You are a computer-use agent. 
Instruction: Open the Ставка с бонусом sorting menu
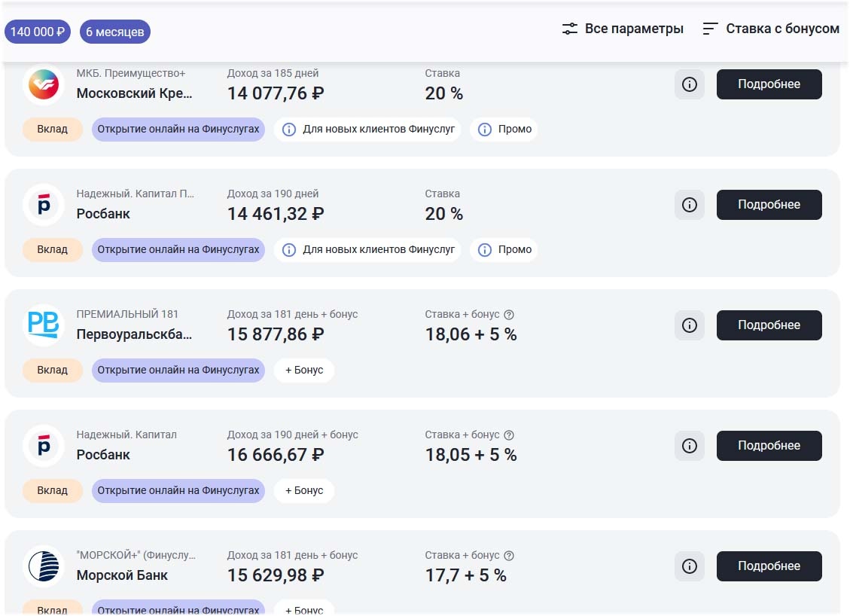point(770,29)
